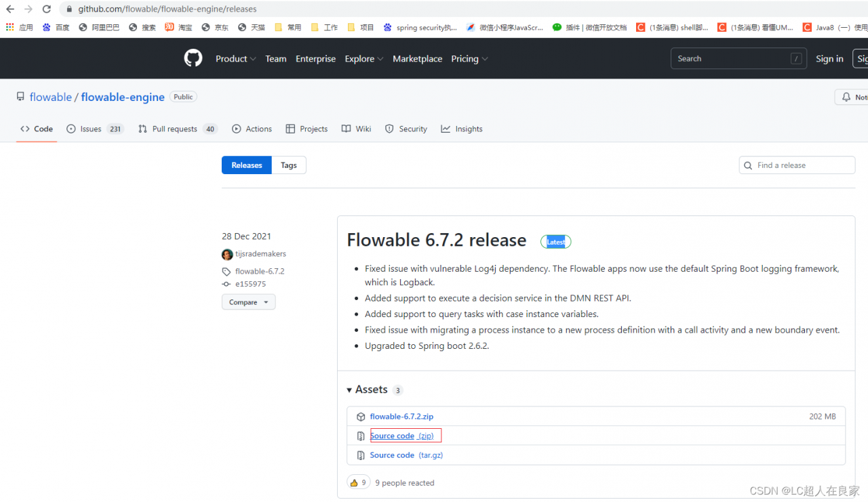The width and height of the screenshot is (868, 502).
Task: Click the 202 MB file size
Action: point(823,417)
